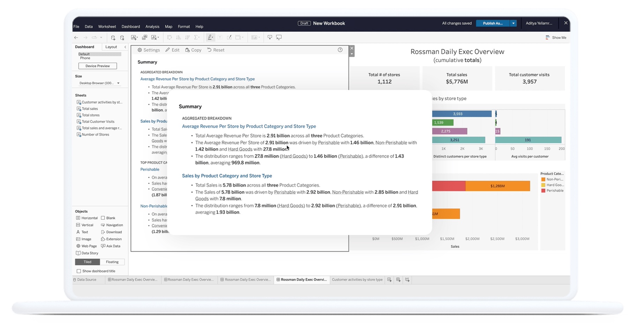The width and height of the screenshot is (644, 323).
Task: Click the Device Preview button
Action: pos(97,66)
